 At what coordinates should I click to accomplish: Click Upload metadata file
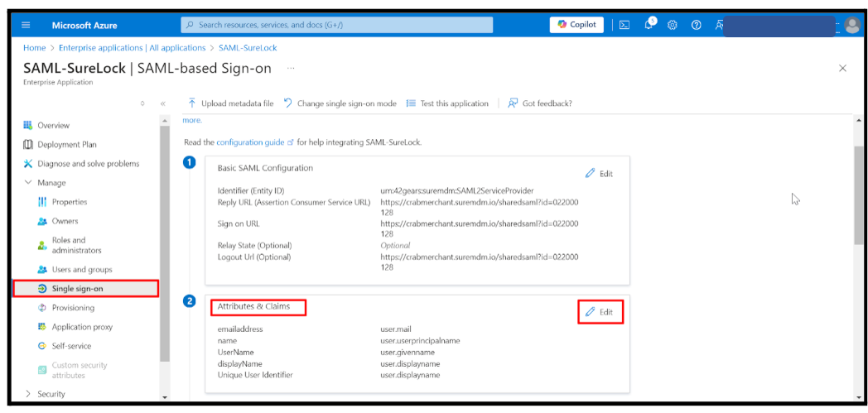pos(231,103)
